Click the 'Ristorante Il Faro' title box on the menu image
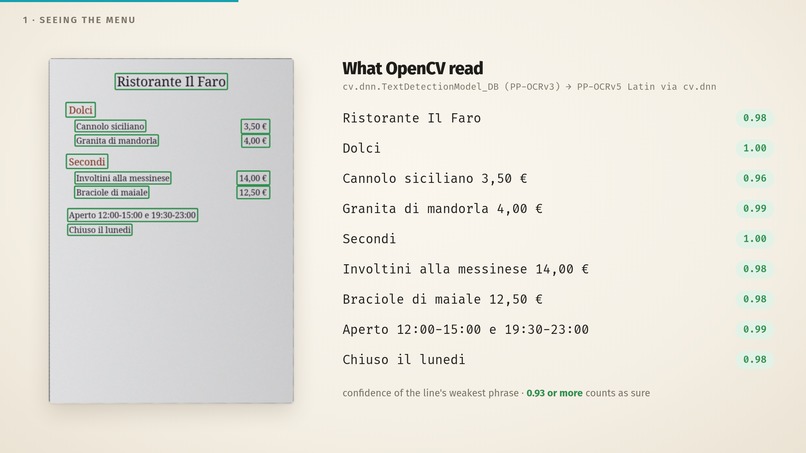Viewport: 806px width, 453px height. pos(171,81)
